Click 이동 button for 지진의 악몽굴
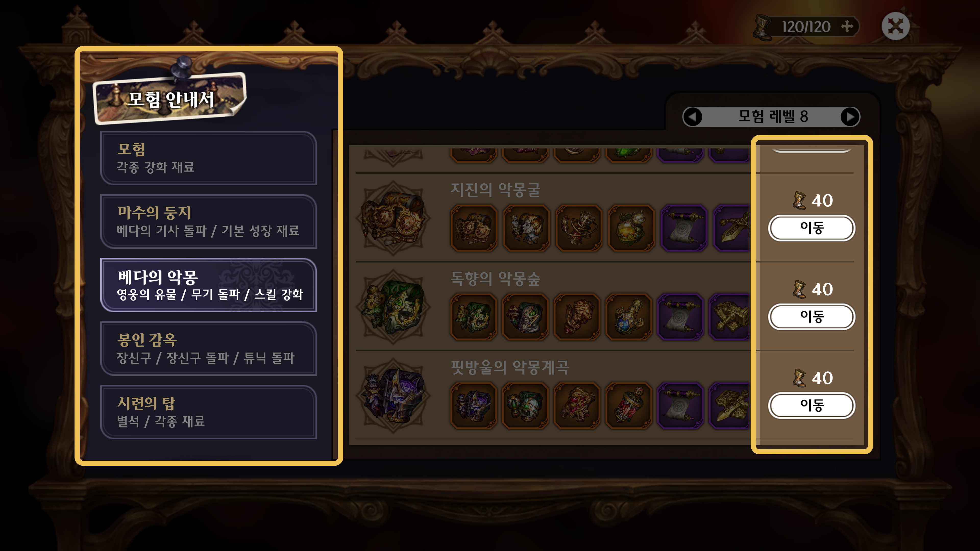Image resolution: width=980 pixels, height=551 pixels. click(x=812, y=228)
